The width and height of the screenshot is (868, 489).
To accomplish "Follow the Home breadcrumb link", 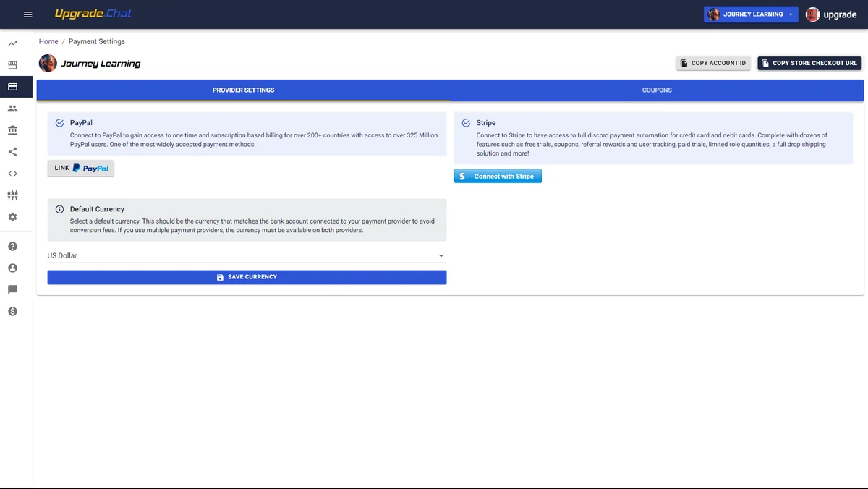I will click(48, 41).
